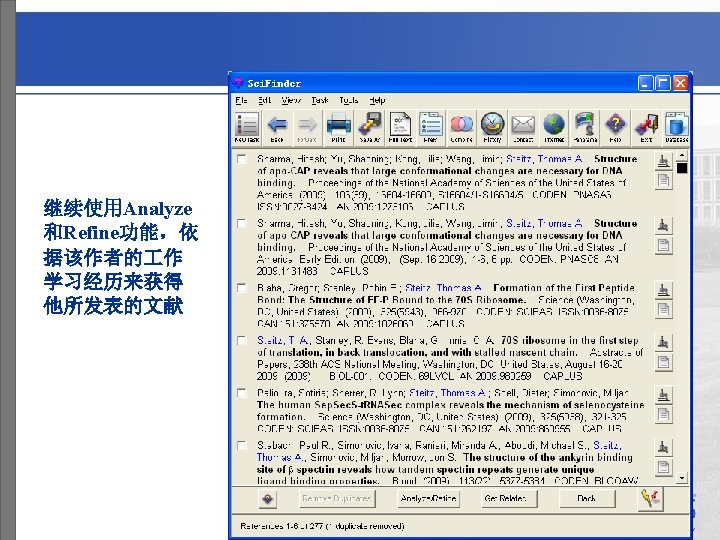The width and height of the screenshot is (720, 540).
Task: Open the Help question mark icon
Action: coord(615,127)
